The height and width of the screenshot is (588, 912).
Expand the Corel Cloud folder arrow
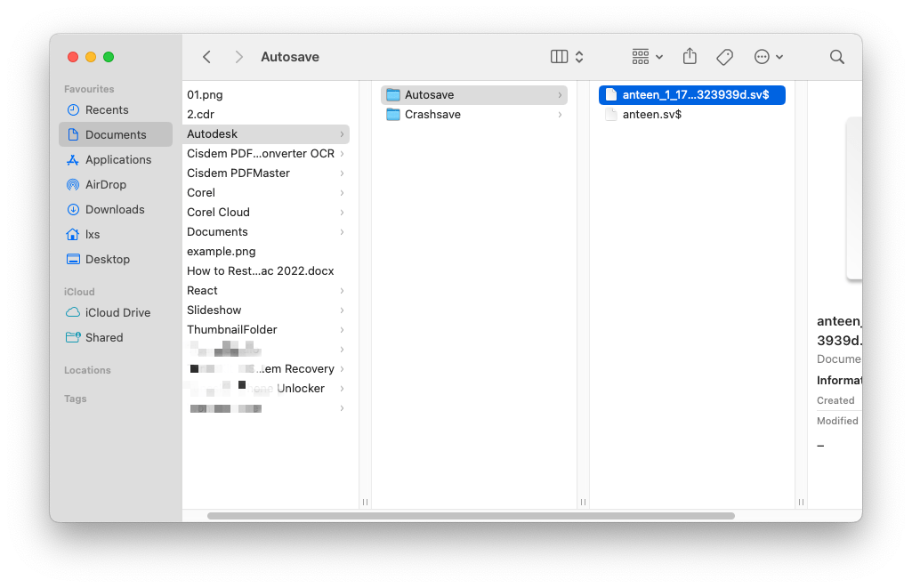(343, 212)
